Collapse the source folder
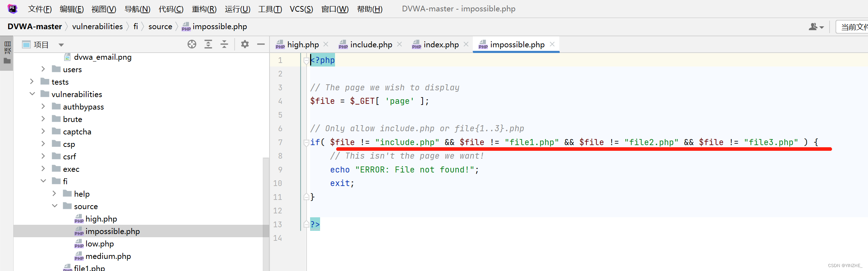 [54, 206]
